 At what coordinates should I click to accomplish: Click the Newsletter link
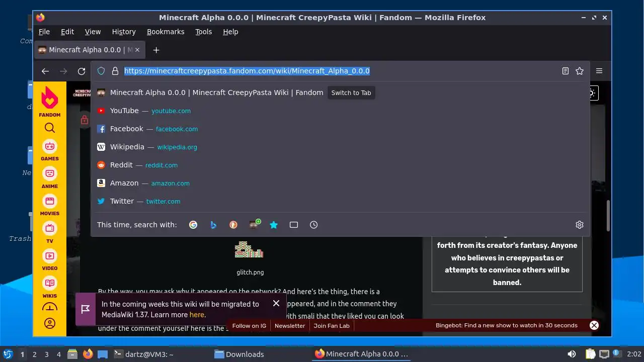pyautogui.click(x=290, y=326)
